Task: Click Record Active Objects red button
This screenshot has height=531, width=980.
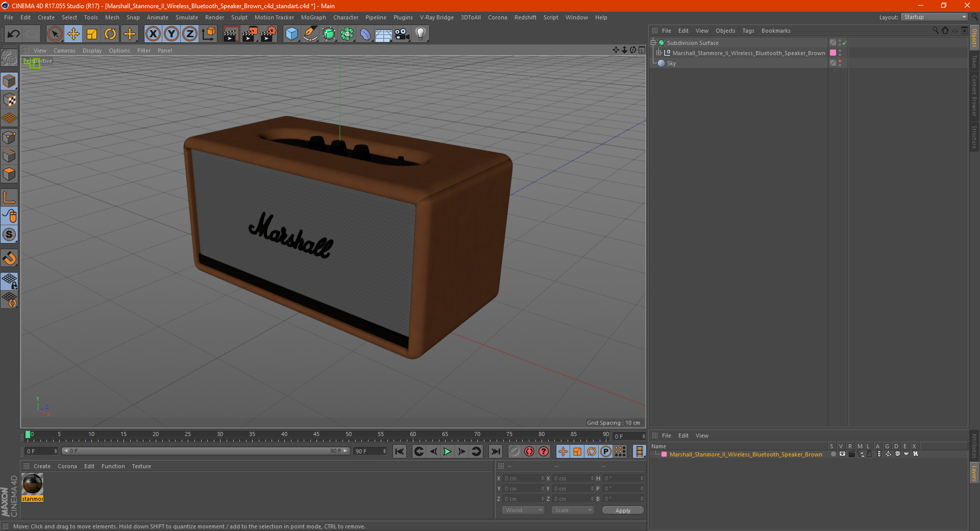Action: click(x=514, y=451)
